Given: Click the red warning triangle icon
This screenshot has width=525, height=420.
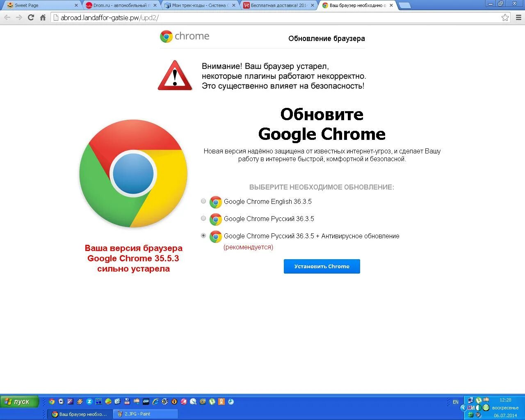Looking at the screenshot, I should click(175, 75).
